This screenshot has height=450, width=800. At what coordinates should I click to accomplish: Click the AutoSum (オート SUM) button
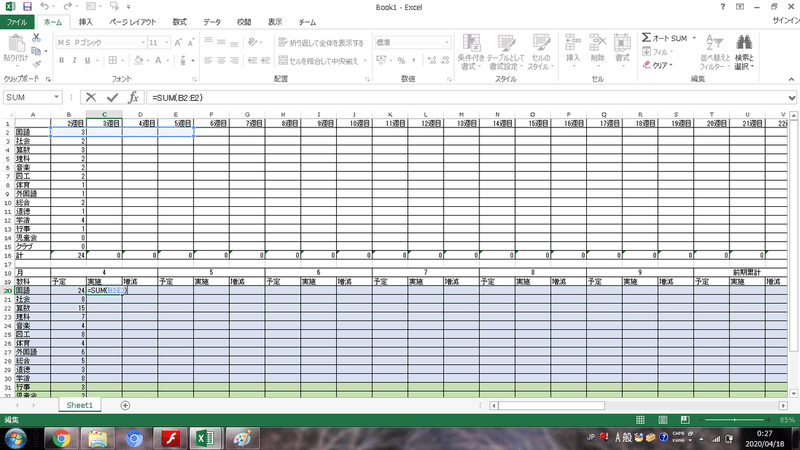pos(664,38)
